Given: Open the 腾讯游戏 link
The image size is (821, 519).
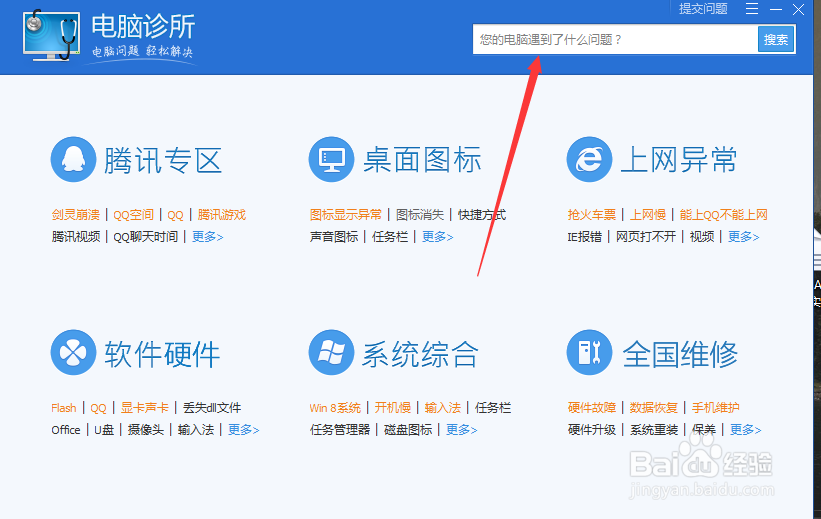Looking at the screenshot, I should 221,215.
